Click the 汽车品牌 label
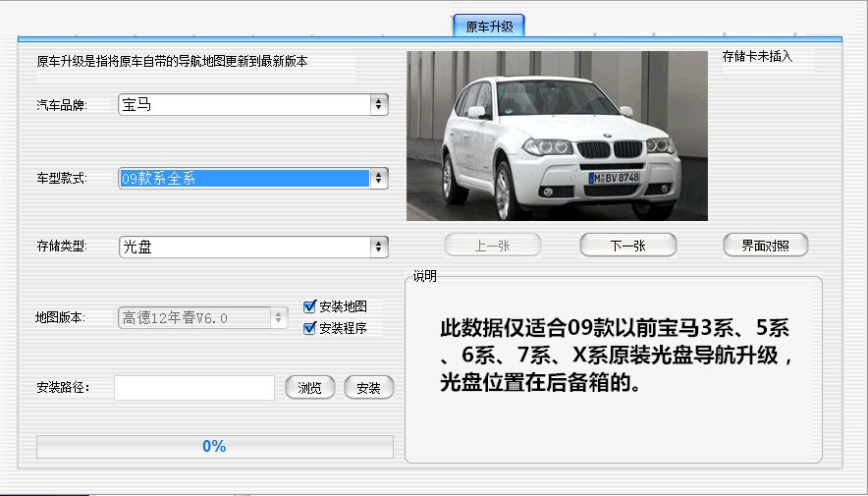 tap(62, 105)
